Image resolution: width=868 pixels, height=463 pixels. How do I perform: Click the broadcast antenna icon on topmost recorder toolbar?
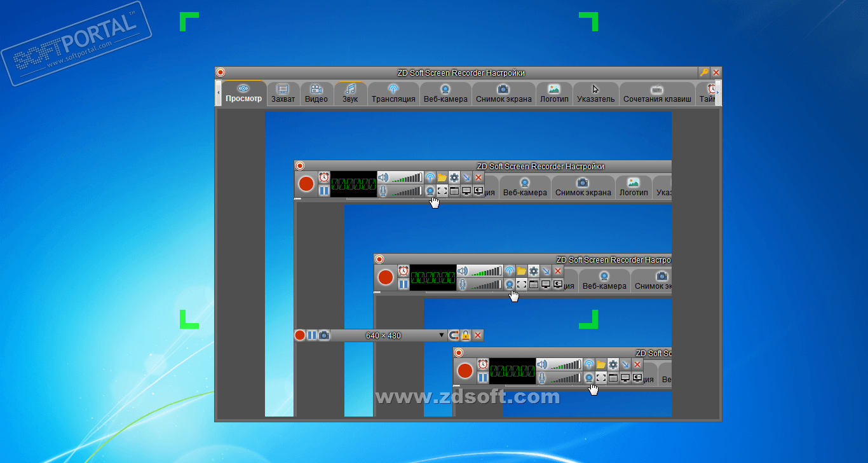click(430, 177)
